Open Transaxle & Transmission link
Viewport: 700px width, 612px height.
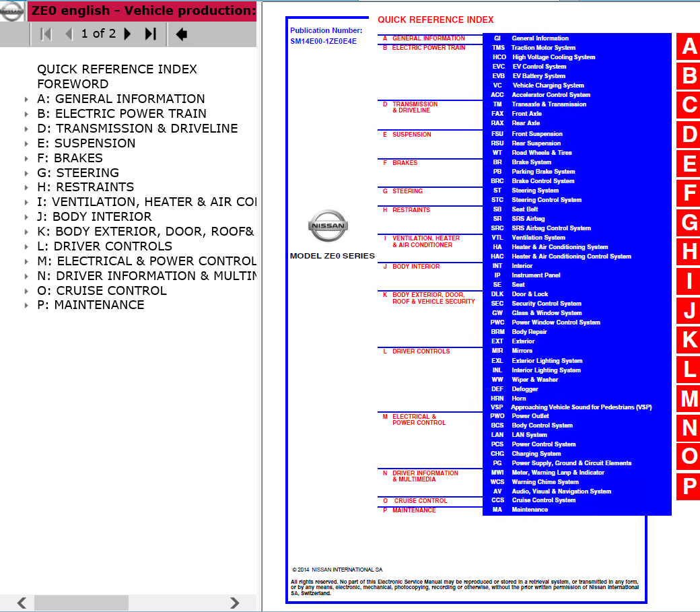549,104
